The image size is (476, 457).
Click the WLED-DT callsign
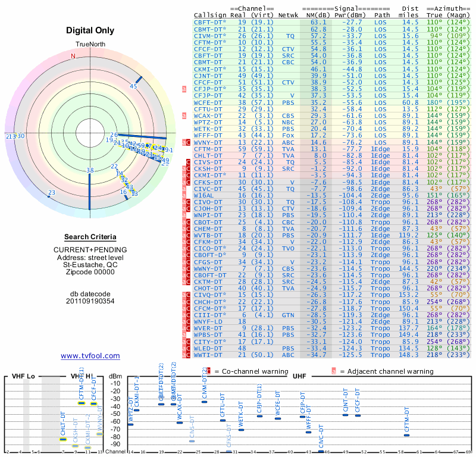(x=208, y=348)
